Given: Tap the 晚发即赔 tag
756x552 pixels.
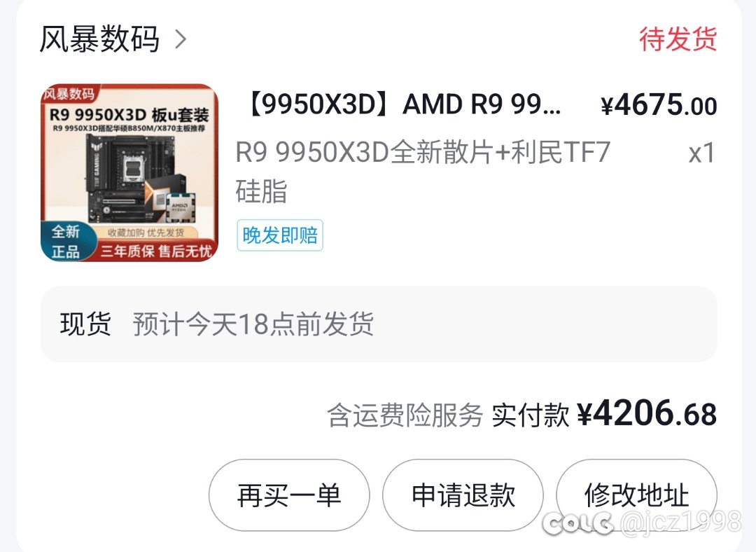Looking at the screenshot, I should click(x=280, y=235).
